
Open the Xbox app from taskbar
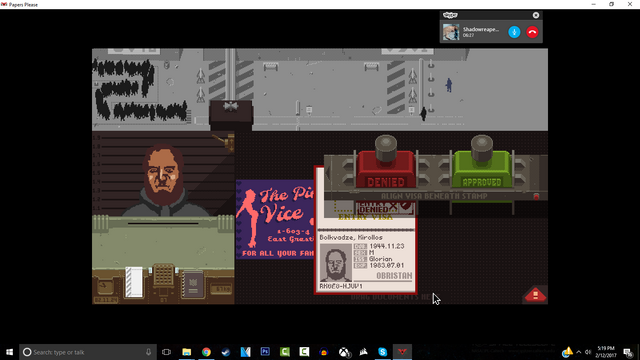pyautogui.click(x=344, y=352)
